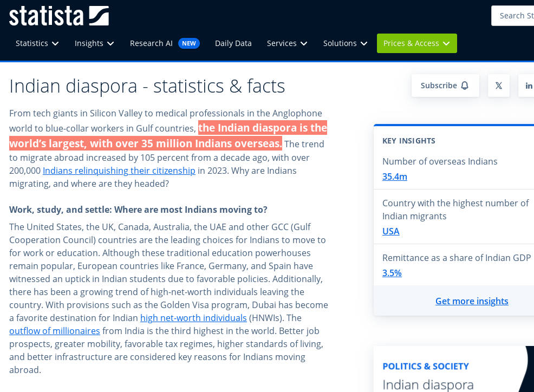Expand the Services menu
The width and height of the screenshot is (534, 392).
(287, 43)
